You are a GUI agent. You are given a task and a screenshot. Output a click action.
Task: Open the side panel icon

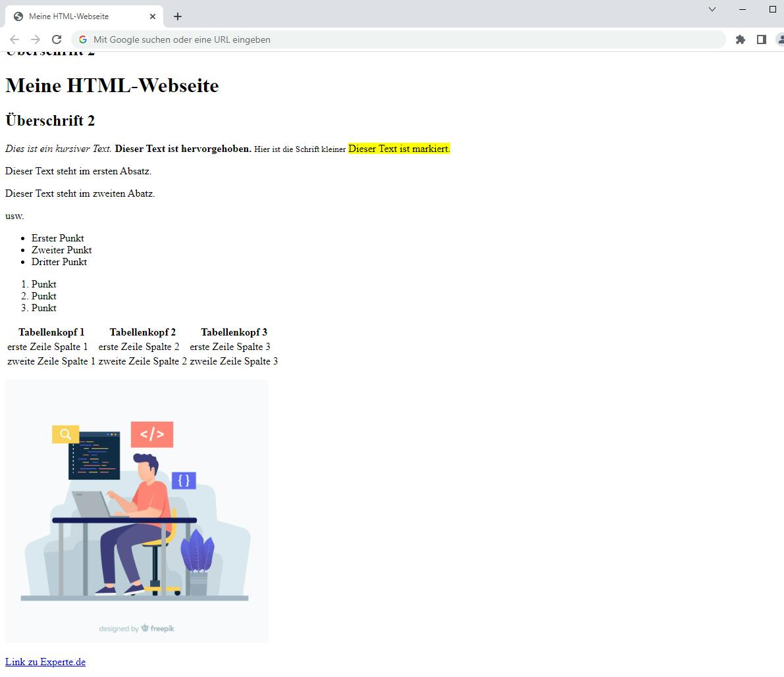[762, 39]
